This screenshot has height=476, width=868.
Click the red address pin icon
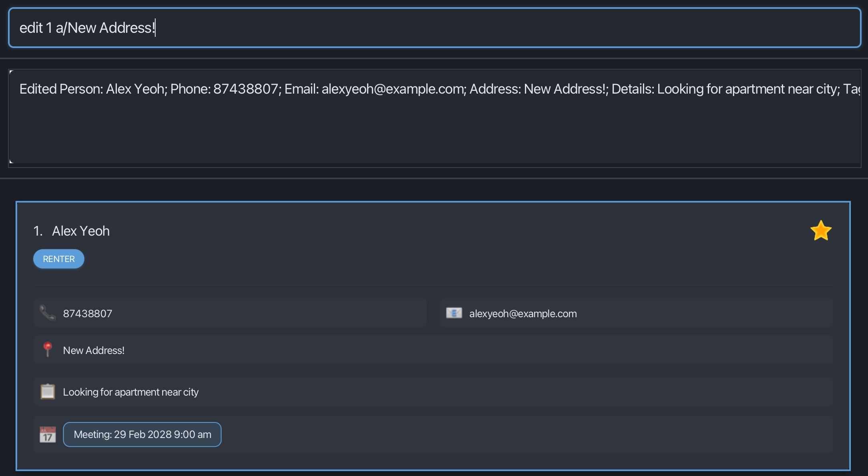tap(48, 350)
